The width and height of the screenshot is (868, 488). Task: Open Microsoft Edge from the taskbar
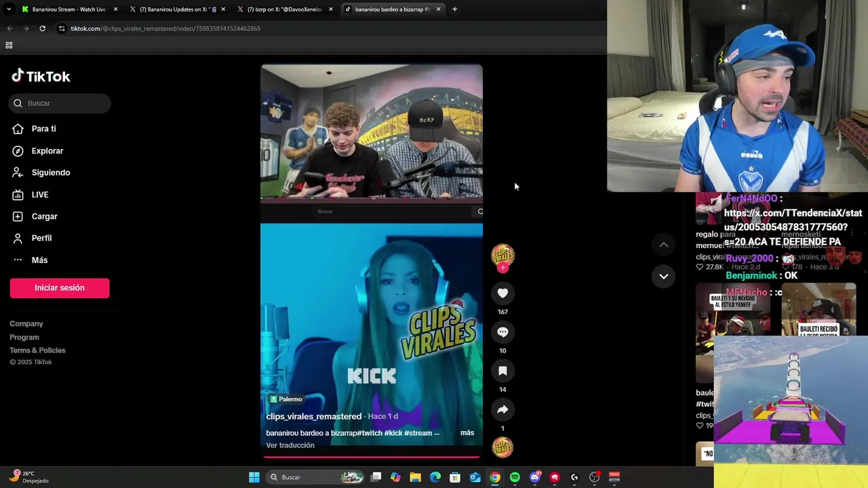click(x=435, y=477)
